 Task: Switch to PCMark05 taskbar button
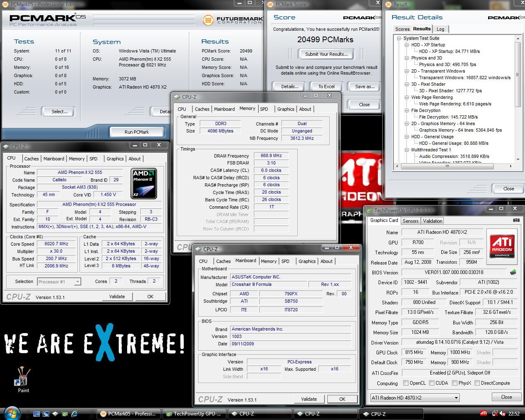coord(128,414)
